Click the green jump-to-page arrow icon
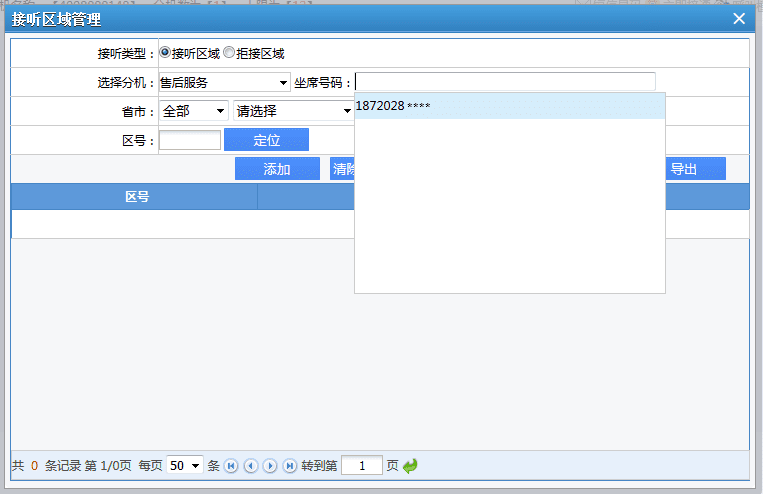 click(x=410, y=466)
